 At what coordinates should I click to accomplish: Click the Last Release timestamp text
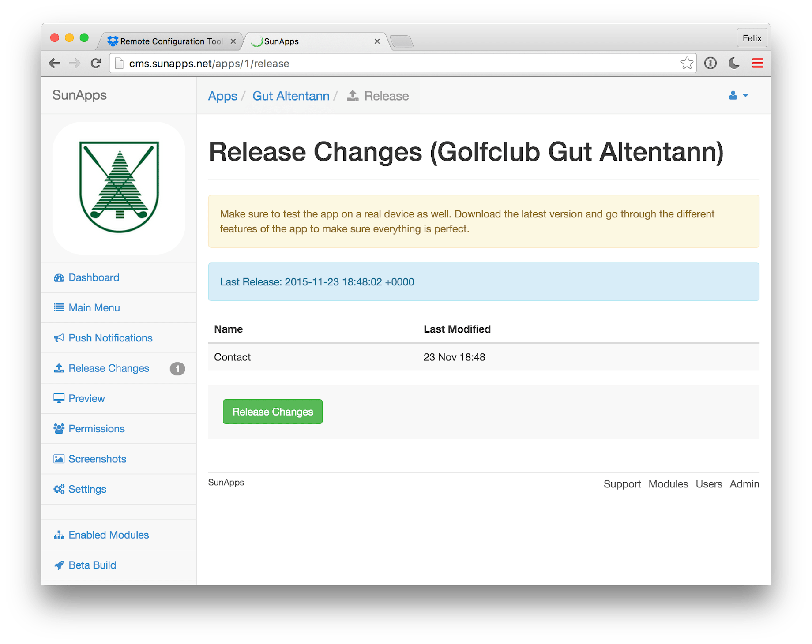coord(317,282)
